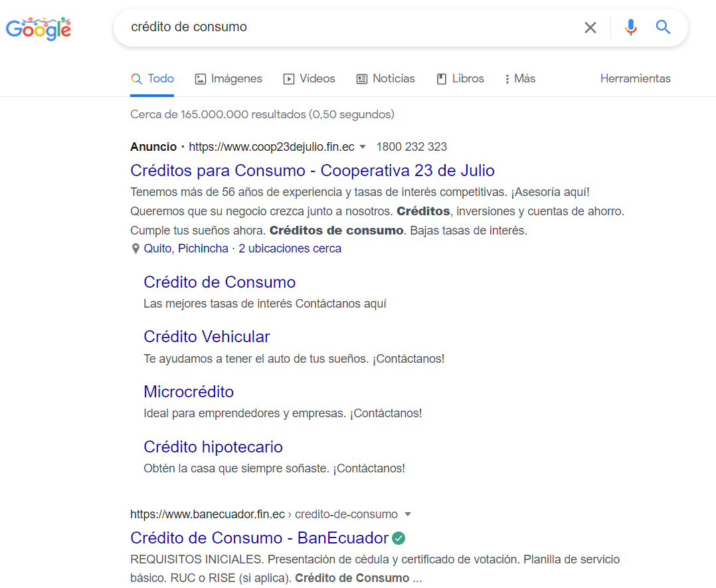The width and height of the screenshot is (716, 588).
Task: Click the 'REQUISITOS INICIALES' snippet text
Action: click(197, 559)
